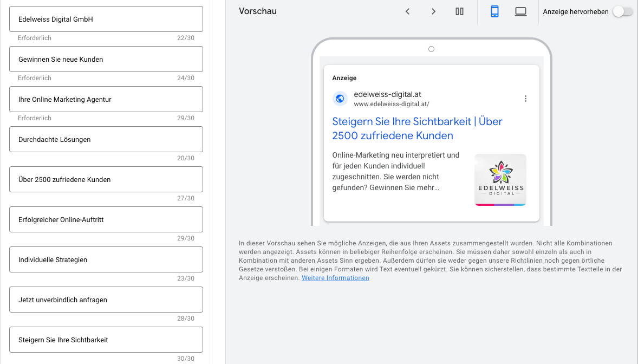The image size is (638, 364).
Task: Click the globe favicon in the ad
Action: click(340, 99)
